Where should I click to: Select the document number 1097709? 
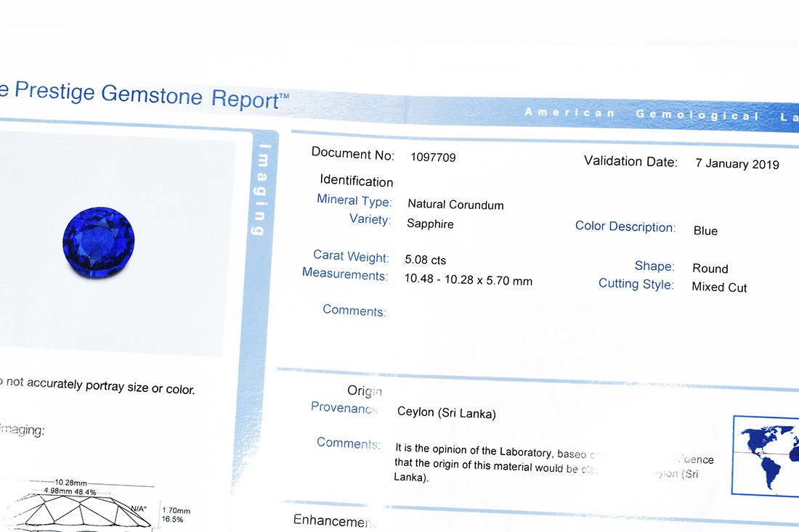[x=433, y=157]
